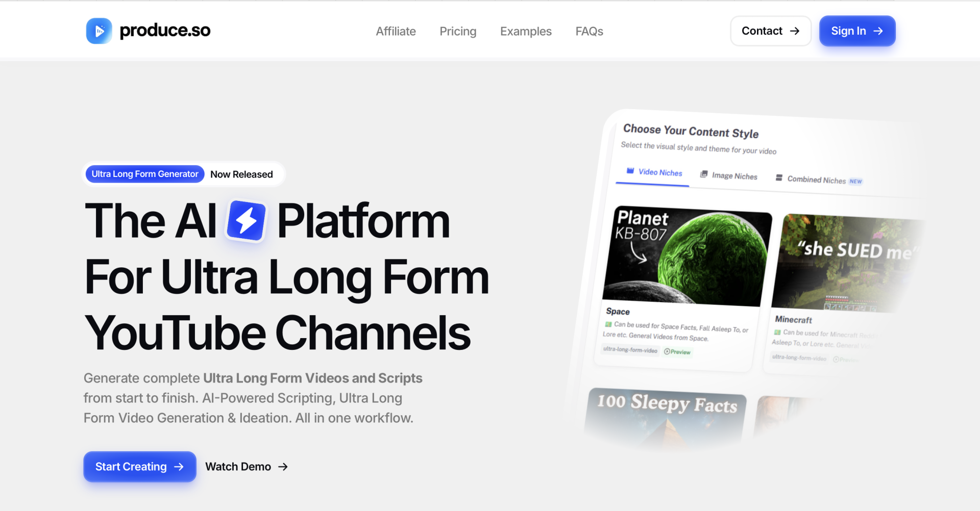980x511 pixels.
Task: Open the Examples nav link
Action: (x=526, y=31)
